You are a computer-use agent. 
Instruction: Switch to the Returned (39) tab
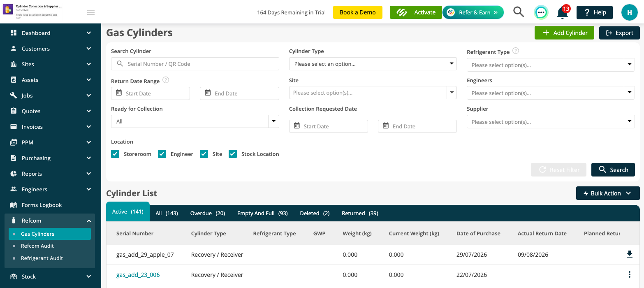(x=360, y=213)
